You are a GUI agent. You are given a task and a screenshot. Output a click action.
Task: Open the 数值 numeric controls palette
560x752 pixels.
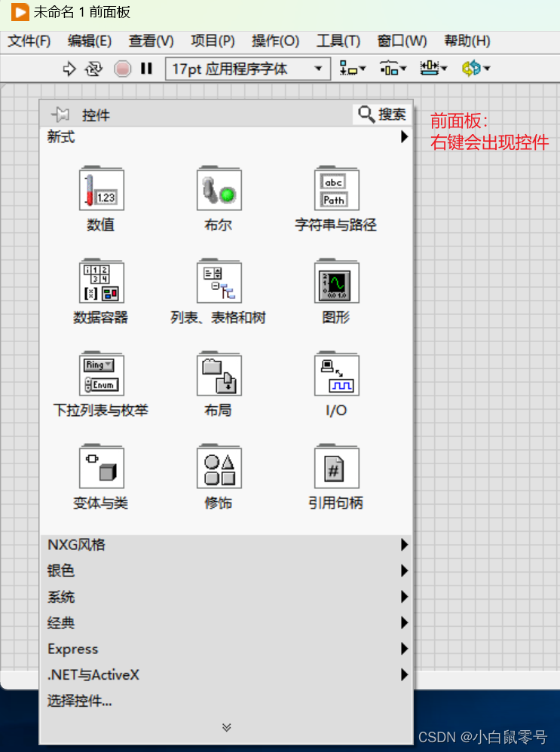pos(101,188)
